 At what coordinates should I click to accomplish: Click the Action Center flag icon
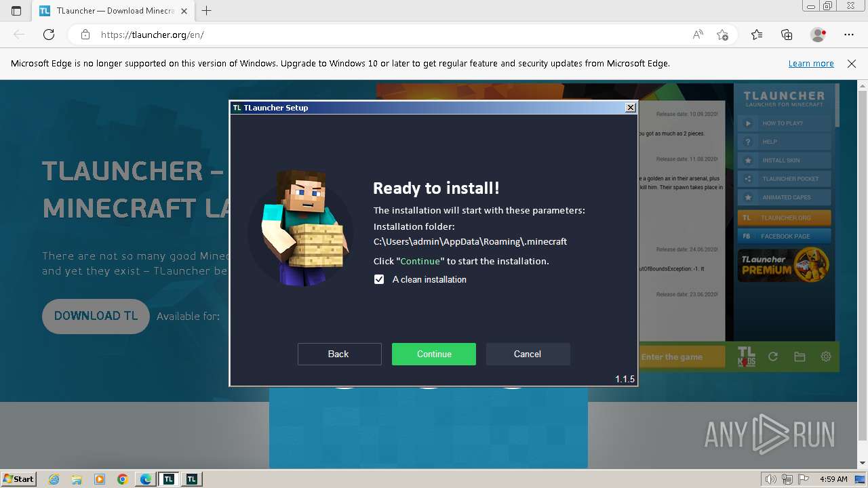(802, 479)
